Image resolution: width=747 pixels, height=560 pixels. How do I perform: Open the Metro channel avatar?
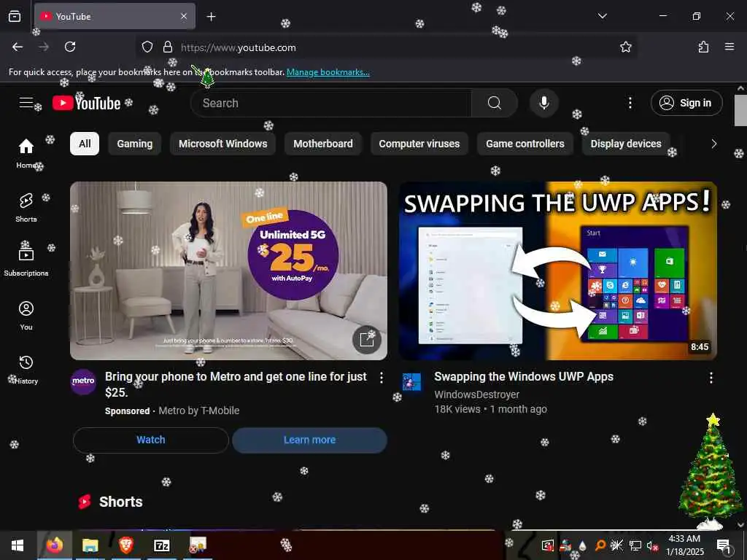83,381
